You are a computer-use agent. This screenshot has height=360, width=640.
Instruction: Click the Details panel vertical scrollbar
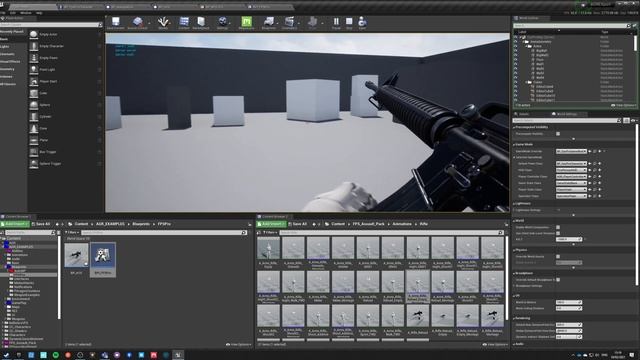[x=637, y=204]
